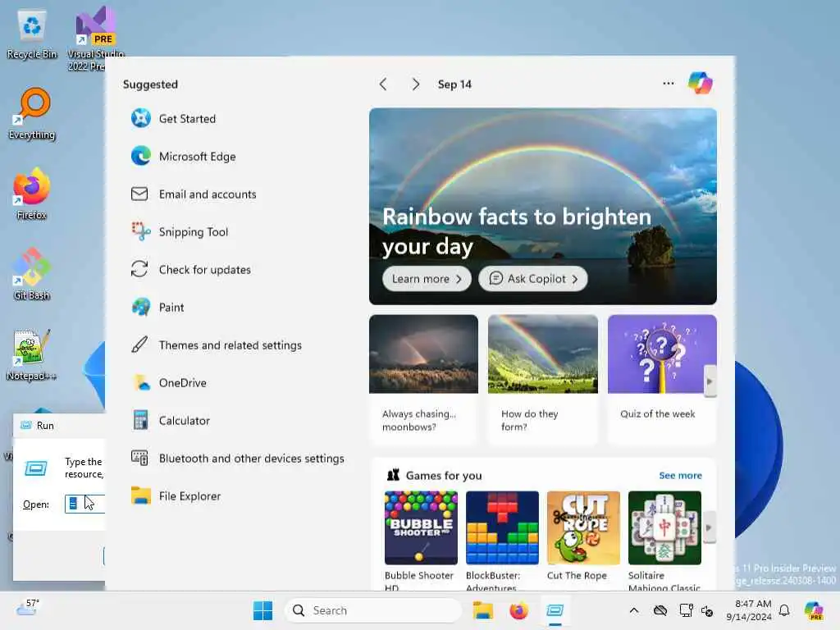
Task: Click the Ask Copilot button
Action: coord(533,279)
